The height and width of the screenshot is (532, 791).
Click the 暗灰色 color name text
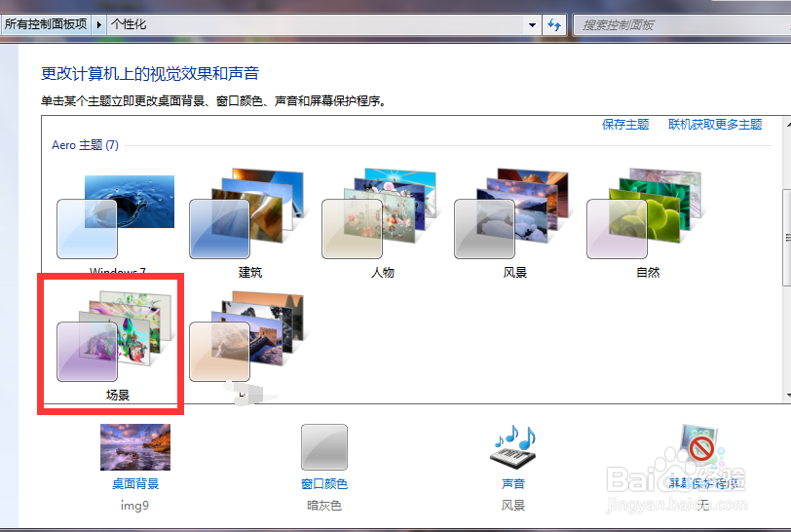click(x=324, y=506)
